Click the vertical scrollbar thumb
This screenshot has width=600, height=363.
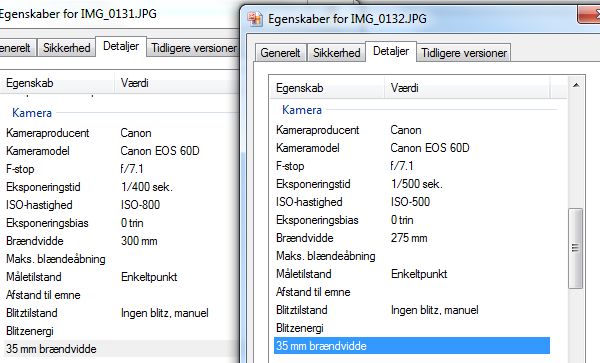575,248
